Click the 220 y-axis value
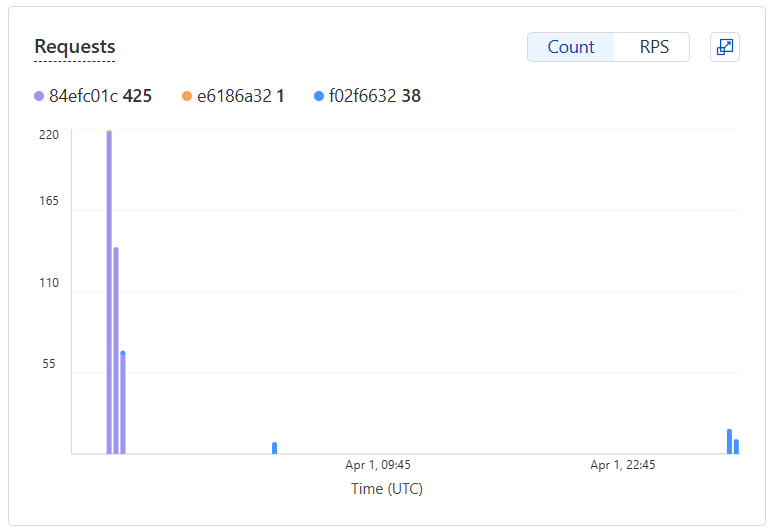Viewport: 769px width, 532px height. click(49, 135)
